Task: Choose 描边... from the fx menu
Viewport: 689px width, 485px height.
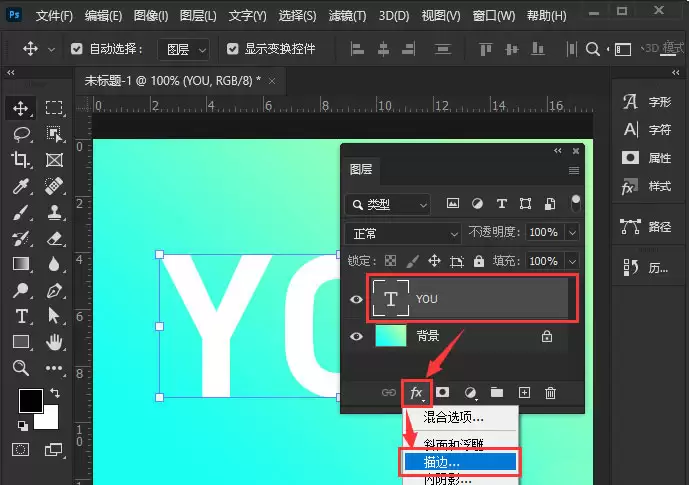Action: pyautogui.click(x=460, y=462)
